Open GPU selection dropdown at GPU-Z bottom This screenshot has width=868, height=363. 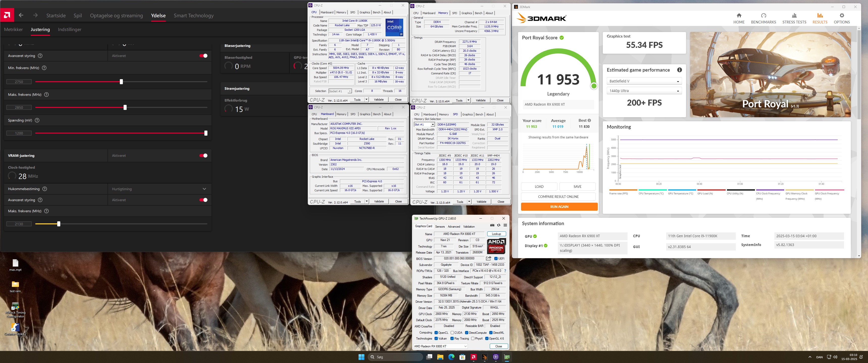(x=440, y=346)
